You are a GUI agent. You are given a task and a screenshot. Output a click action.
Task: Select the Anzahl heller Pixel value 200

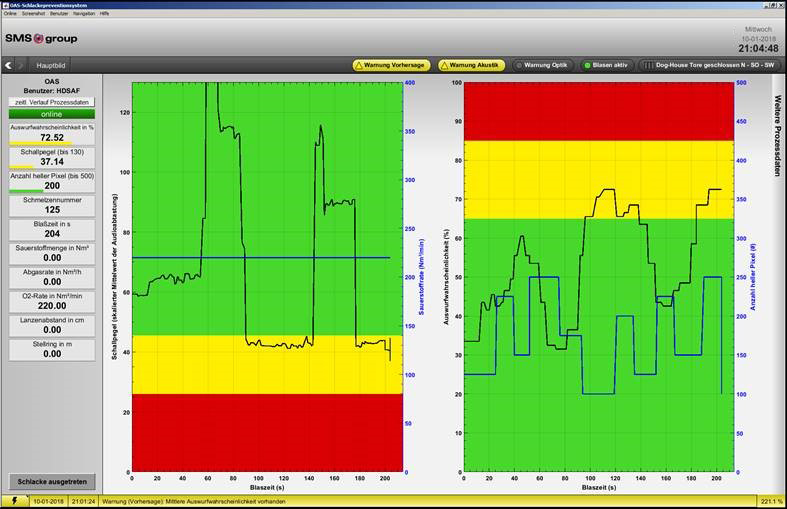(52, 186)
